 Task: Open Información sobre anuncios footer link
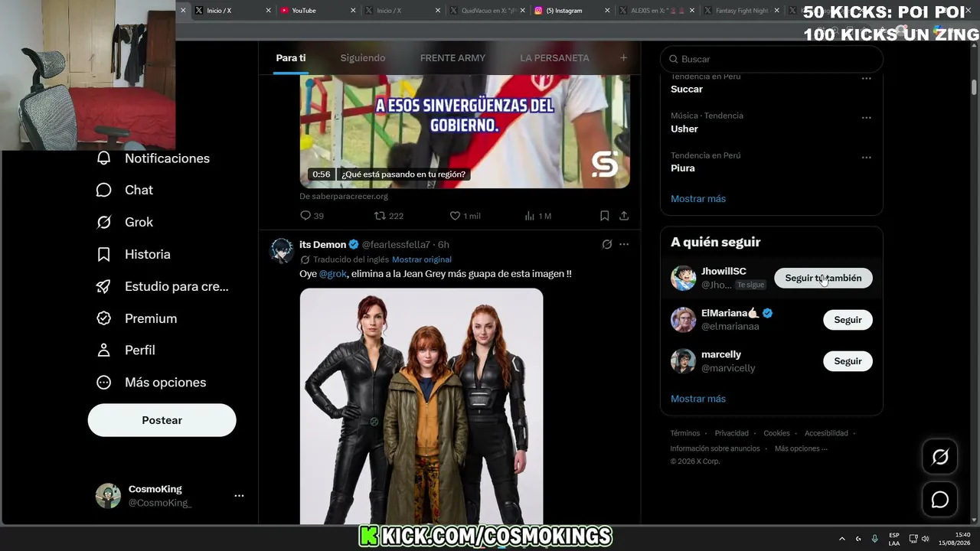715,448
